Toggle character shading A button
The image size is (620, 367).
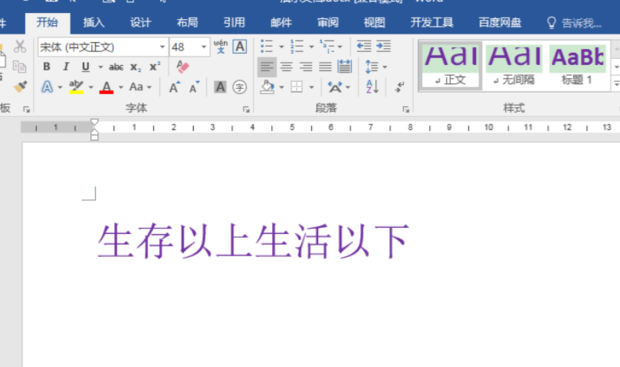click(x=220, y=87)
